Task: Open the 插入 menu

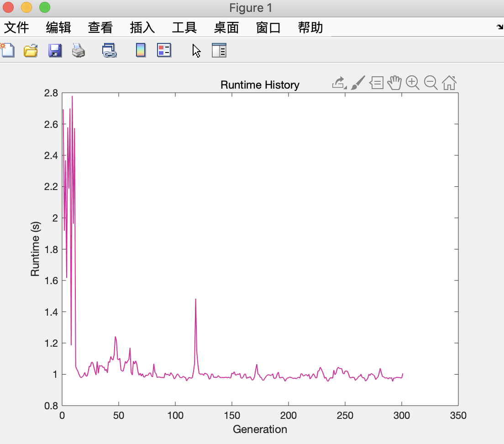Action: 142,28
